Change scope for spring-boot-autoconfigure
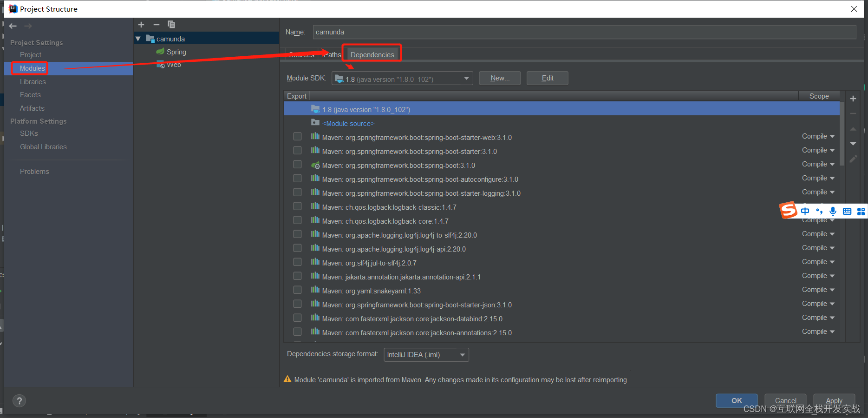 [818, 178]
